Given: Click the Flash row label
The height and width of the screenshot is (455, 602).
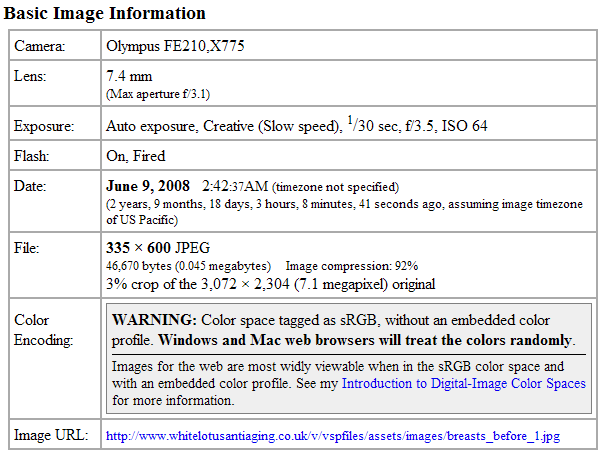Looking at the screenshot, I should click(32, 156).
